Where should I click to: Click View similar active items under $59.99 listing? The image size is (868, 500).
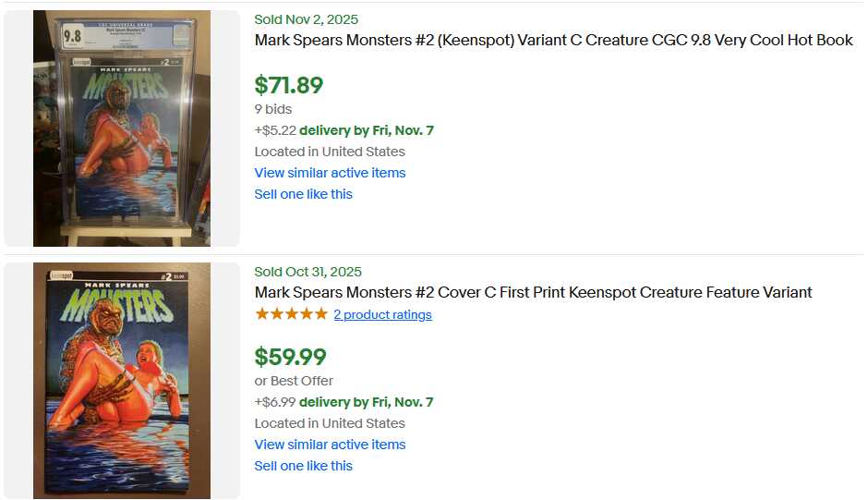[x=330, y=445]
